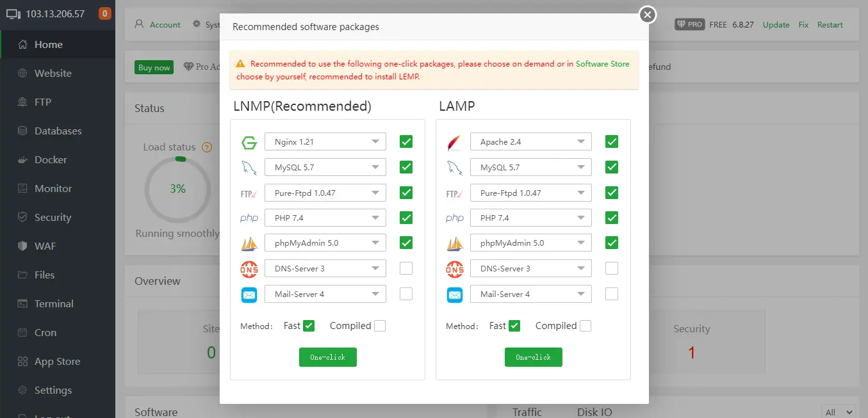868x418 pixels.
Task: Click the Load status circular gauge showing 3%
Action: click(177, 189)
